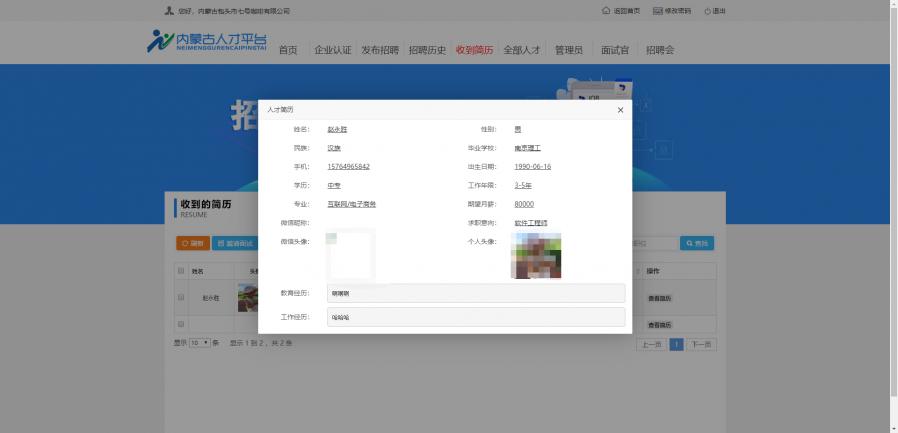This screenshot has height=433, width=898.
Task: Open the 发布招聘 navigation item
Action: pyautogui.click(x=380, y=50)
